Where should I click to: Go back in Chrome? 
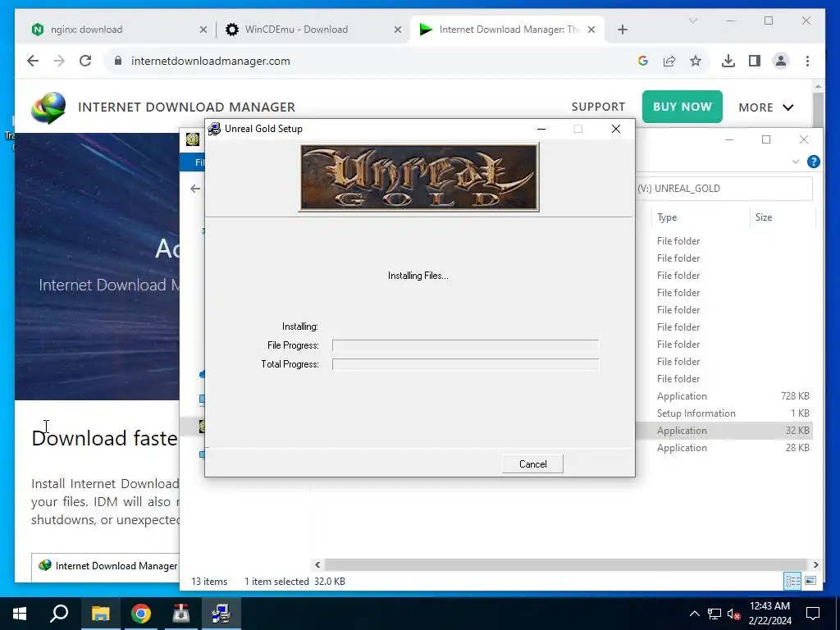click(x=33, y=61)
